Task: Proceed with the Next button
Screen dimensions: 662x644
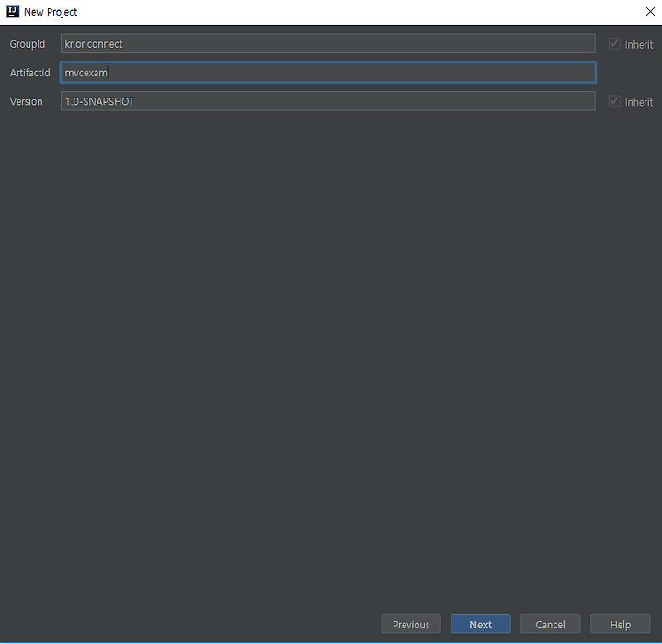Action: pyautogui.click(x=481, y=624)
